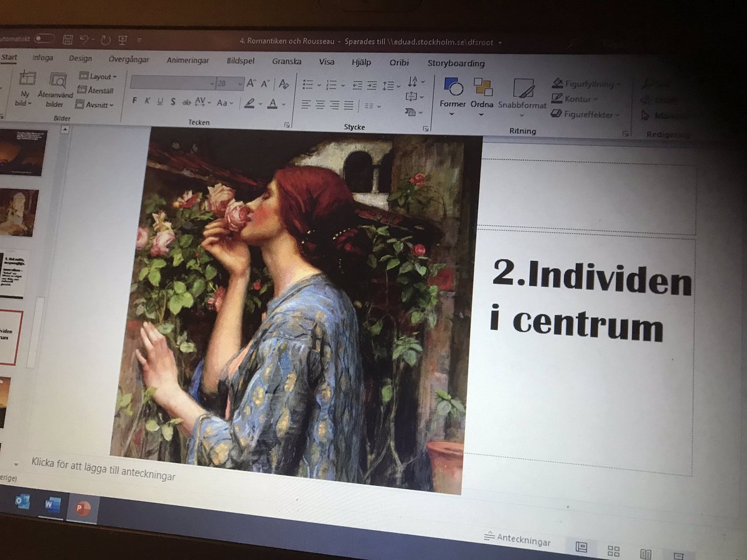Open the Stycke dialog launcher
747x560 pixels.
coord(426,129)
